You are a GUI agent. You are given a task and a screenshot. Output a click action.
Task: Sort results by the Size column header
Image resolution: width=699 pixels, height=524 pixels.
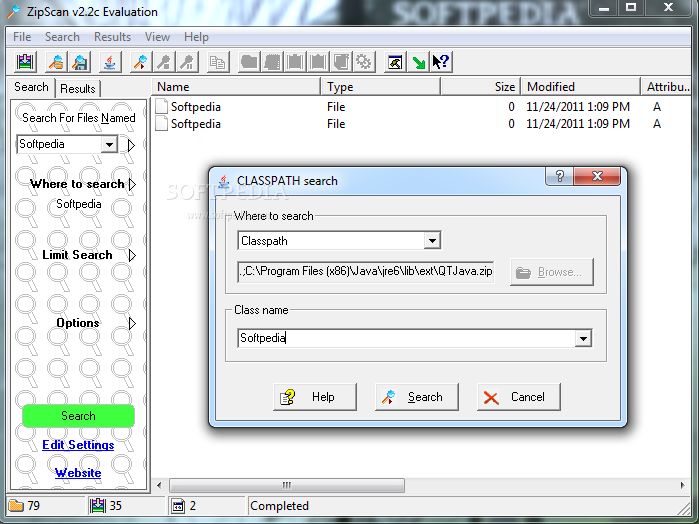coord(481,87)
